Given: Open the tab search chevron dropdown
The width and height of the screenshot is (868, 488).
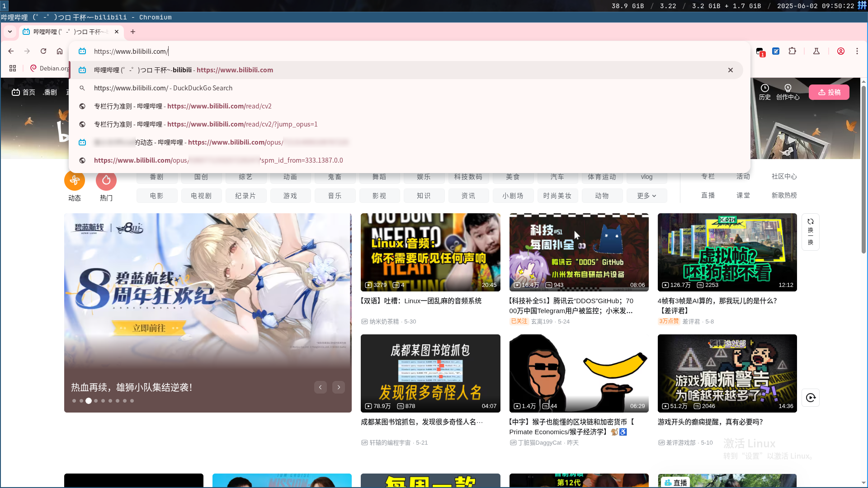Looking at the screenshot, I should [10, 32].
